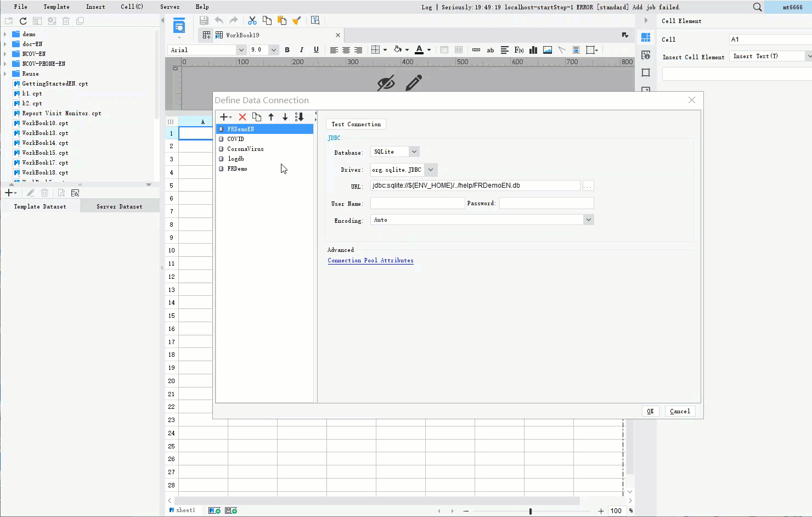Image resolution: width=812 pixels, height=517 pixels.
Task: Select the Insert Formula F(x) tool
Action: (518, 50)
